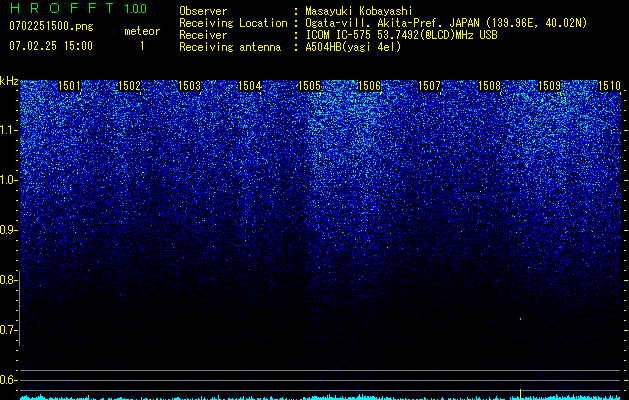Click the 1504 time marker
Screen dimensions: 629x400
click(x=250, y=85)
